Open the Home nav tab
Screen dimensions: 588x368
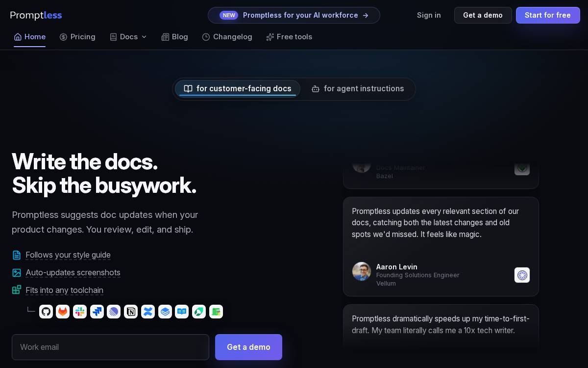(29, 37)
